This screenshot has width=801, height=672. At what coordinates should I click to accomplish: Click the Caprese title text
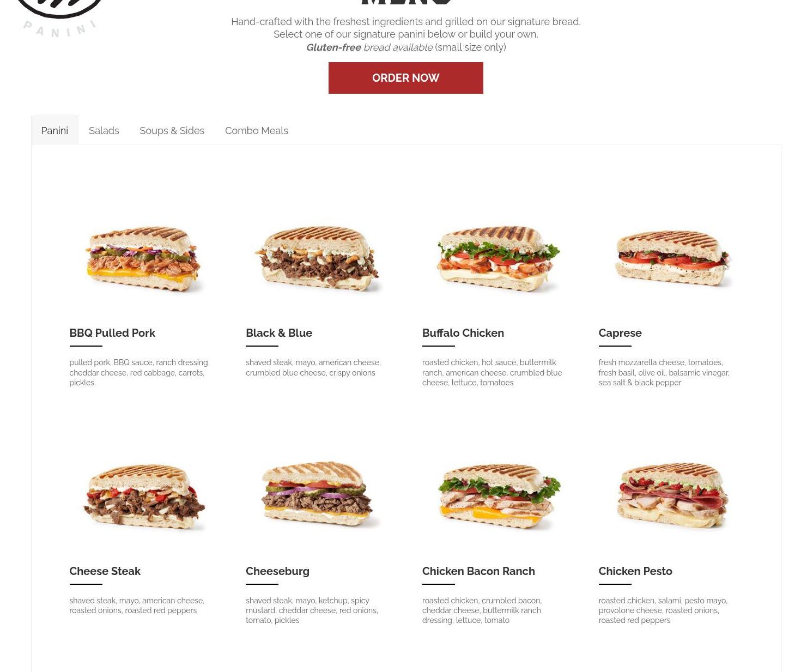(x=620, y=333)
